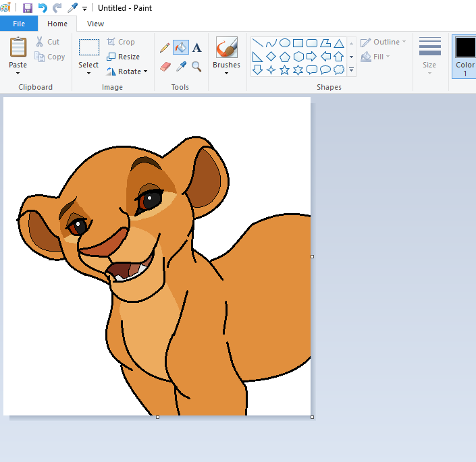This screenshot has height=462, width=476.
Task: Choose the Curve shape
Action: 271,43
